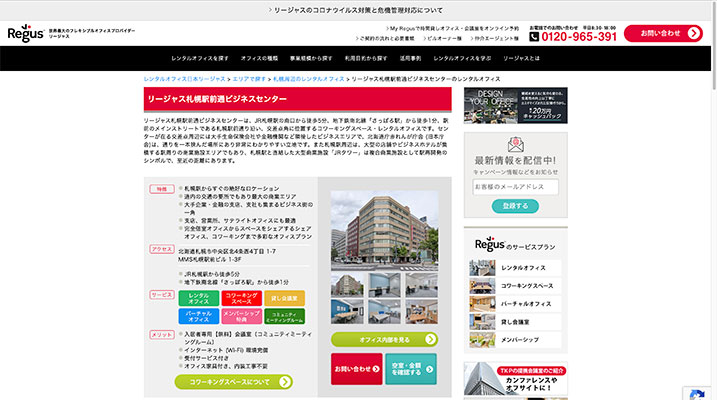Click the コワーキングスペースについて green button
This screenshot has width=717, height=400.
(x=234, y=382)
